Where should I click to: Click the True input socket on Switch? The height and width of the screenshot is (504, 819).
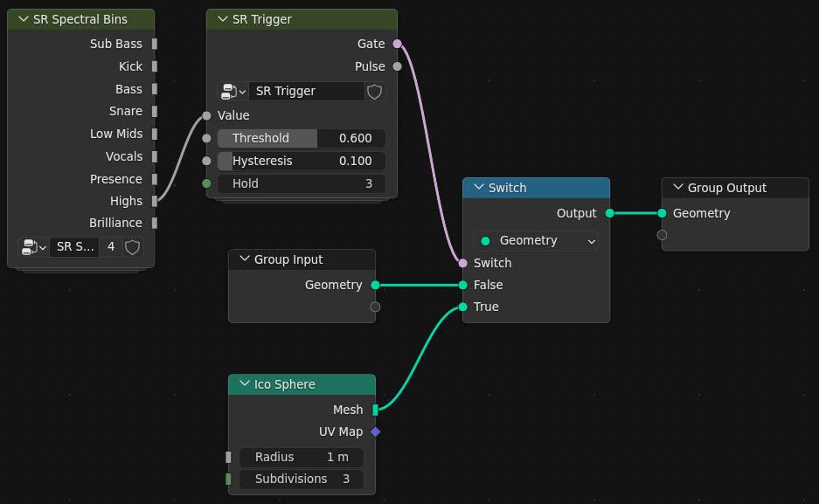pos(462,307)
